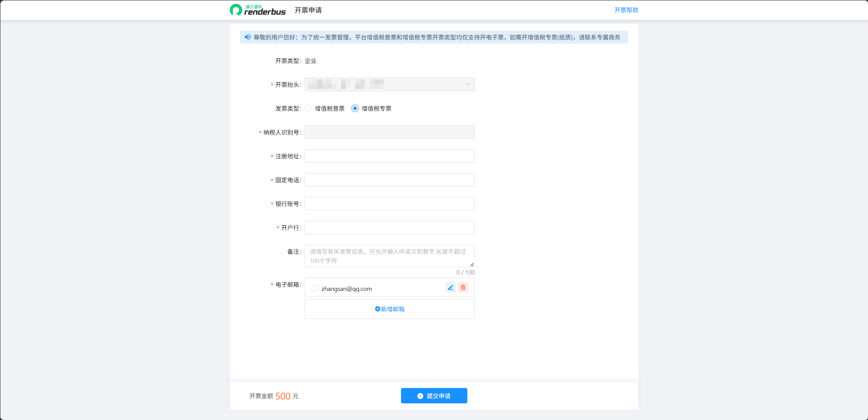868x420 pixels.
Task: Delete the zhangsan@qq.com email entry
Action: 463,287
